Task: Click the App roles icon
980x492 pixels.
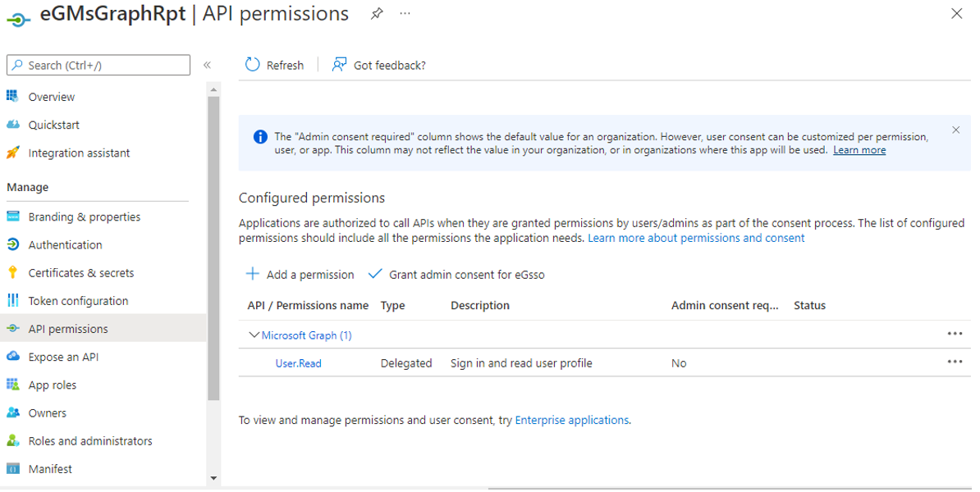Action: 12,385
